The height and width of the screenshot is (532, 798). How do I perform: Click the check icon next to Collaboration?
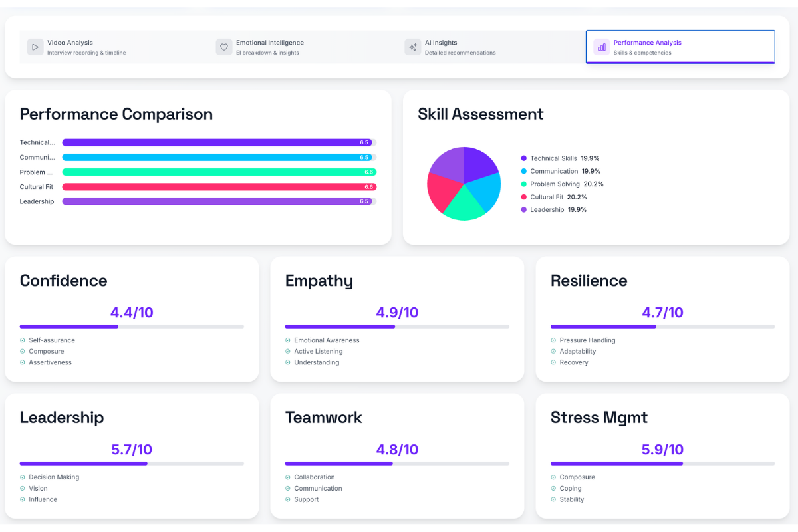(x=287, y=477)
